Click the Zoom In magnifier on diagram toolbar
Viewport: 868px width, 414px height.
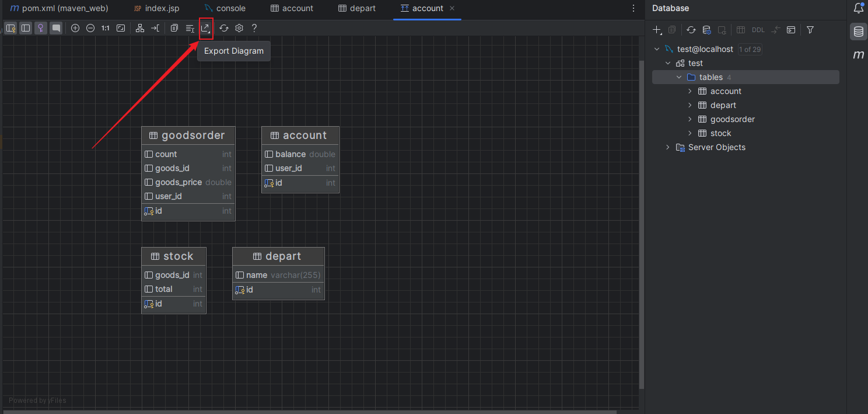[75, 28]
